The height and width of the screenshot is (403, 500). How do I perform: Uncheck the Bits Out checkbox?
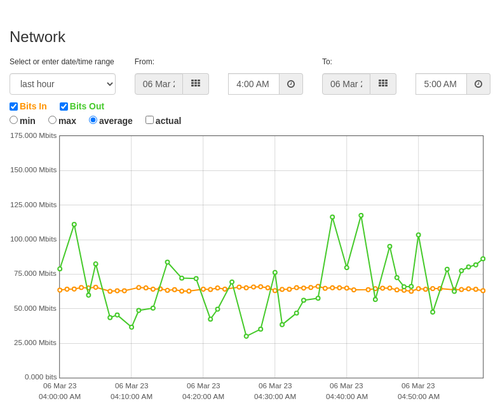click(x=64, y=106)
